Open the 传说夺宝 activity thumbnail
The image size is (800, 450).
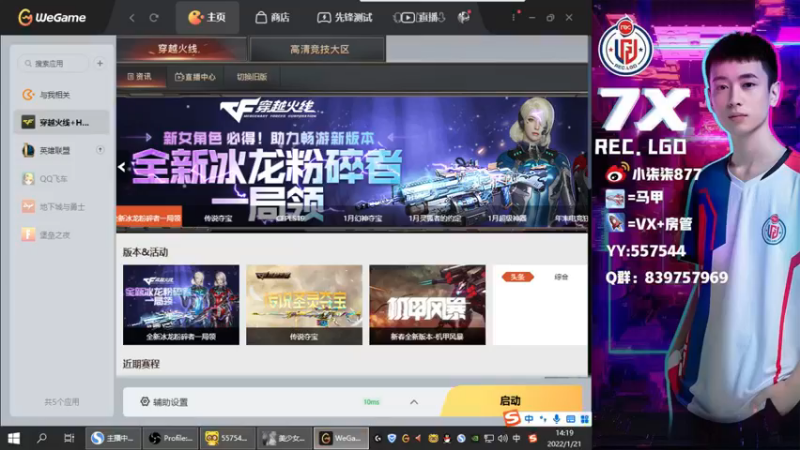tap(304, 305)
